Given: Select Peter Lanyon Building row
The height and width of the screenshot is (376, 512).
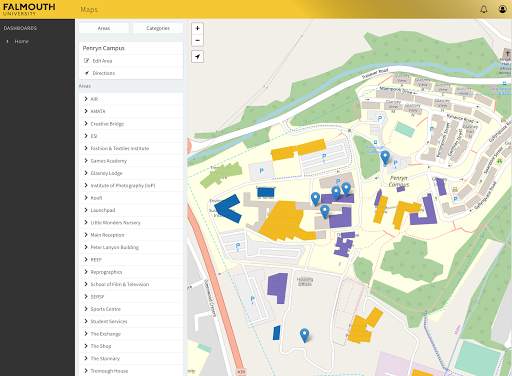Looking at the screenshot, I should coord(131,247).
